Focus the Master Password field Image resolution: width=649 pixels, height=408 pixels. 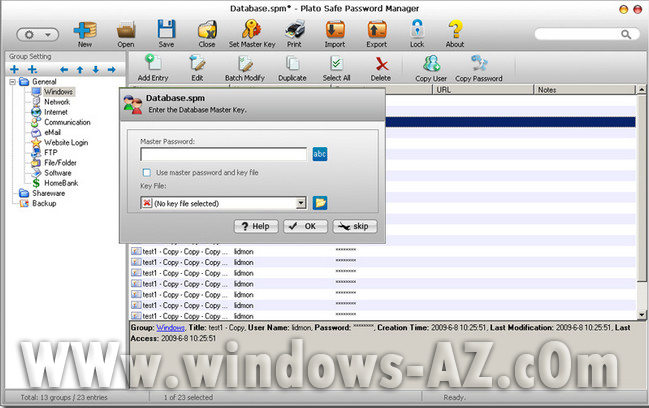tap(224, 154)
